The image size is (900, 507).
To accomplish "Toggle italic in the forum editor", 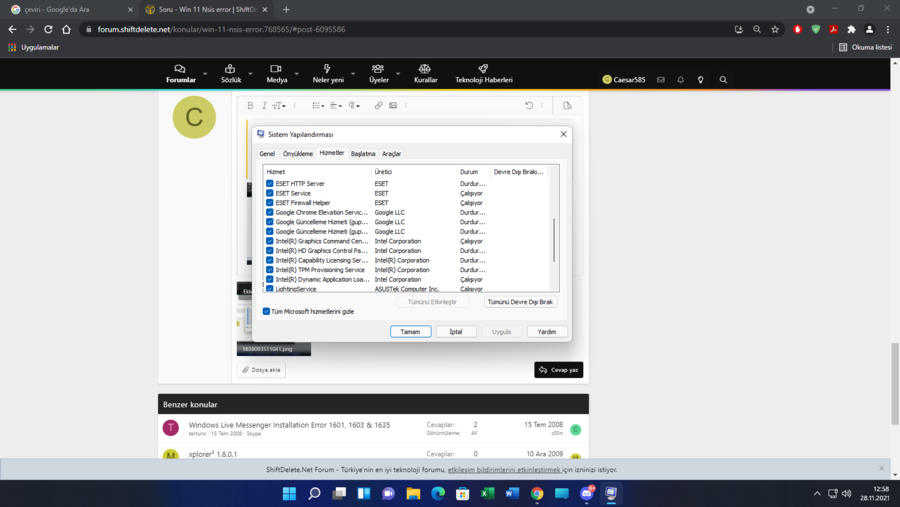I will click(x=264, y=106).
